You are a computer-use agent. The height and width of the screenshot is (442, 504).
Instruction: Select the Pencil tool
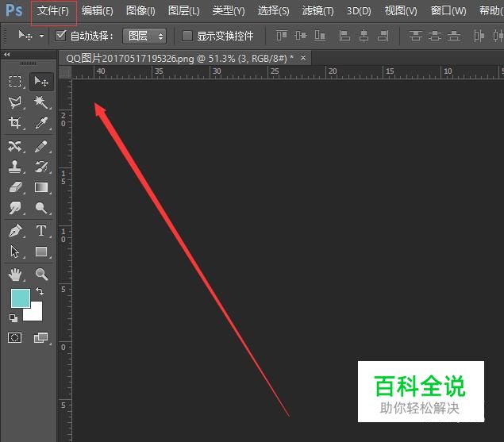coord(40,146)
